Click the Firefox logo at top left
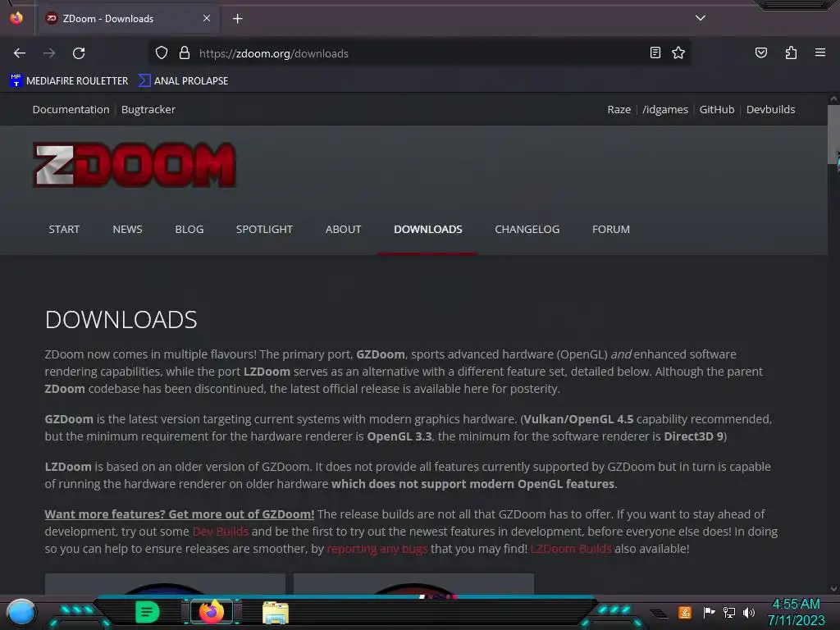 click(x=16, y=18)
